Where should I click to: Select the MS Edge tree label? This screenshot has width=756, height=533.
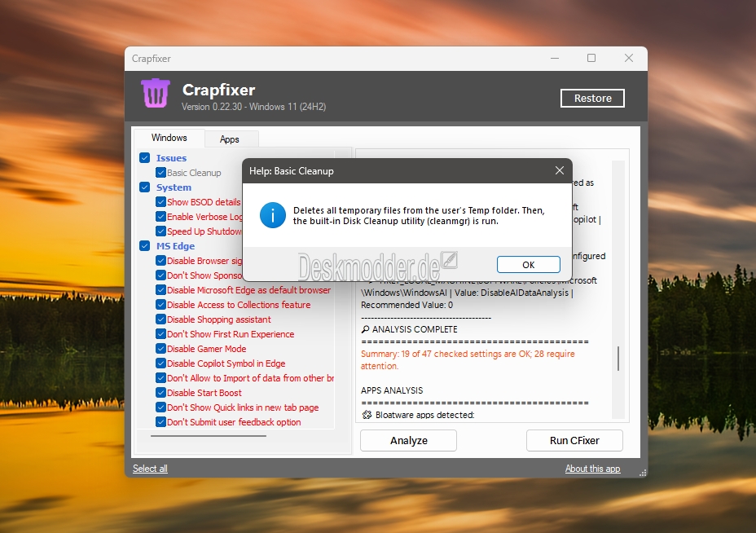point(175,246)
